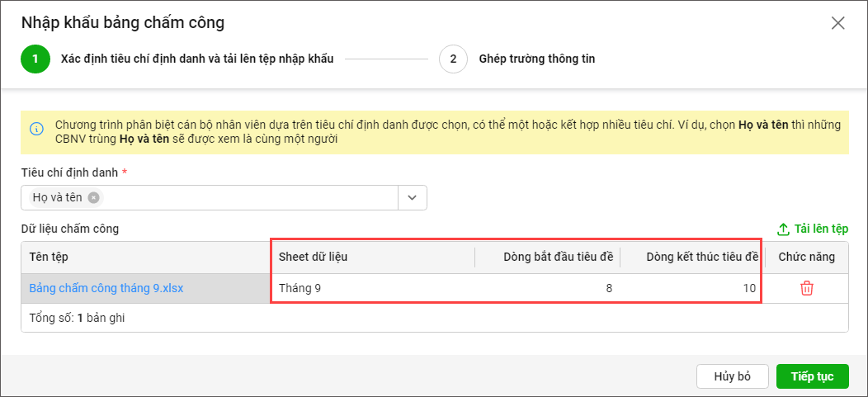Close the Nhập khẩu bảng chấm công dialog

click(x=837, y=23)
